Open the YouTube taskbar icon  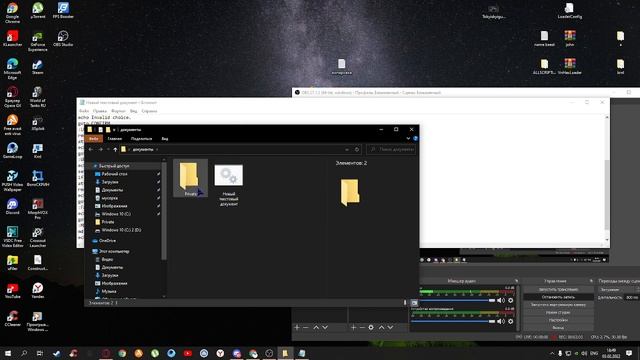click(187, 353)
